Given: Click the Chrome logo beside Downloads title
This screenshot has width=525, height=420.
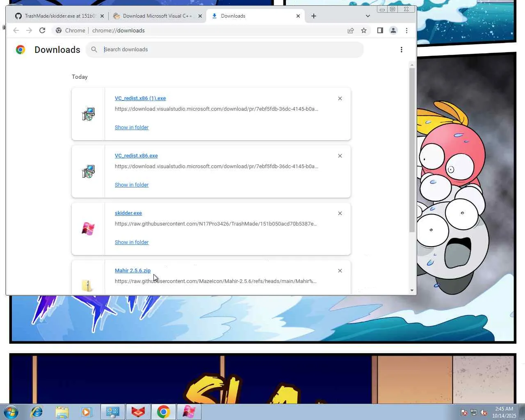Looking at the screenshot, I should click(21, 50).
